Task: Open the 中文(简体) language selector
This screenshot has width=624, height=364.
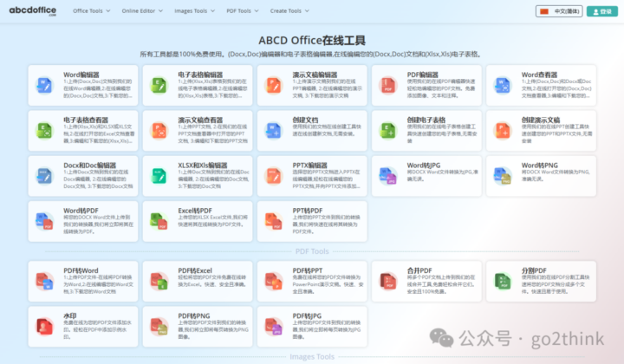Action: 559,11
